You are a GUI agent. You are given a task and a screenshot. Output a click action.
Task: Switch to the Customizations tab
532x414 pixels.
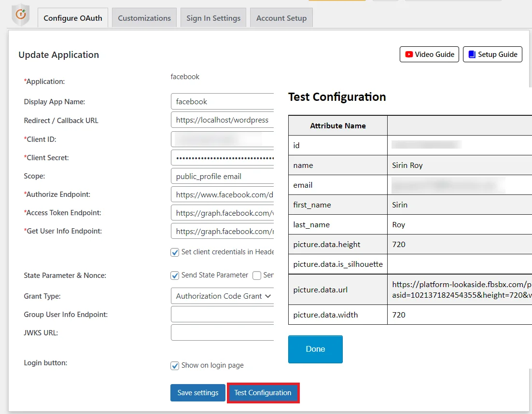click(144, 18)
